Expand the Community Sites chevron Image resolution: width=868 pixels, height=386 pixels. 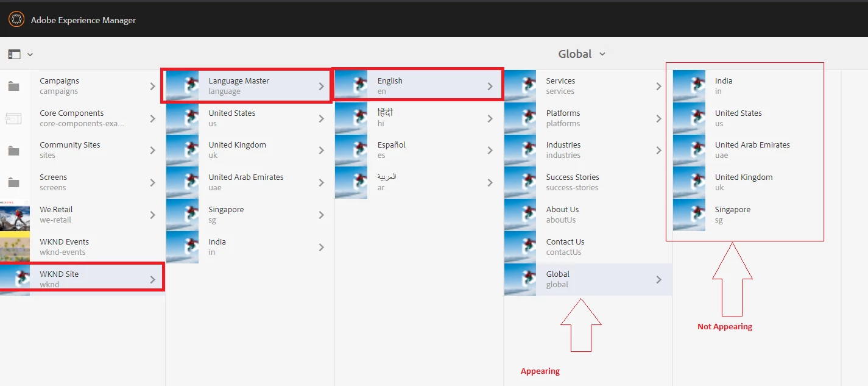153,151
